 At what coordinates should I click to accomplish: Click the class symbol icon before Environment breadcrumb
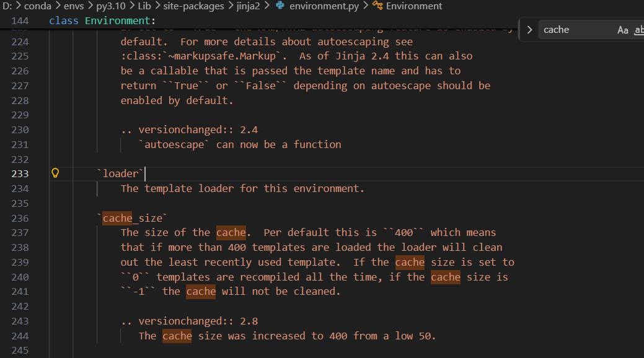click(377, 6)
